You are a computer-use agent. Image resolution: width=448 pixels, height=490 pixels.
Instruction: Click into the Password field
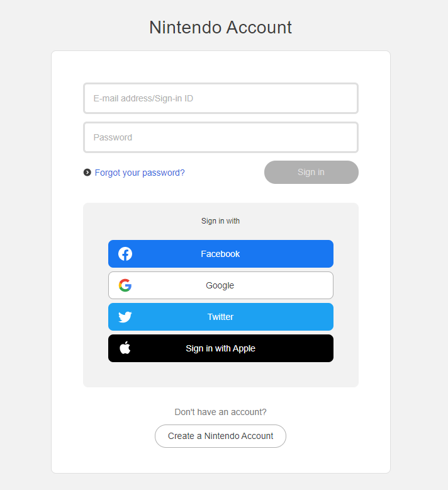(220, 137)
